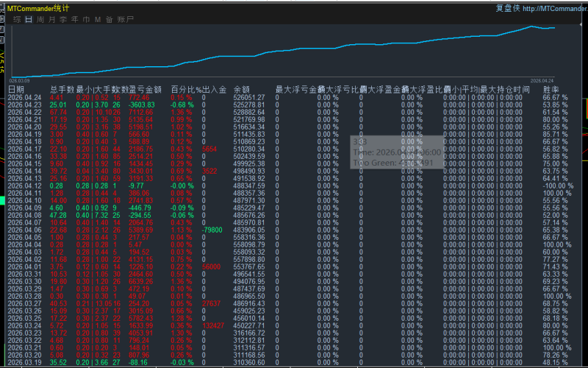Select the 日 daily statistics tab
Viewport: 588px width, 368px height.
[29, 20]
